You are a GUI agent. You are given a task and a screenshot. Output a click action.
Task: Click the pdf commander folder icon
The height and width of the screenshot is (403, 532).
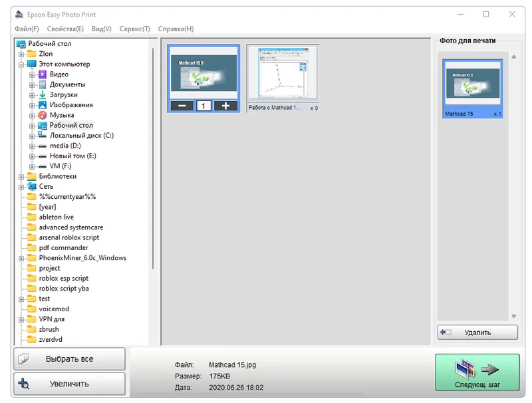pyautogui.click(x=31, y=247)
